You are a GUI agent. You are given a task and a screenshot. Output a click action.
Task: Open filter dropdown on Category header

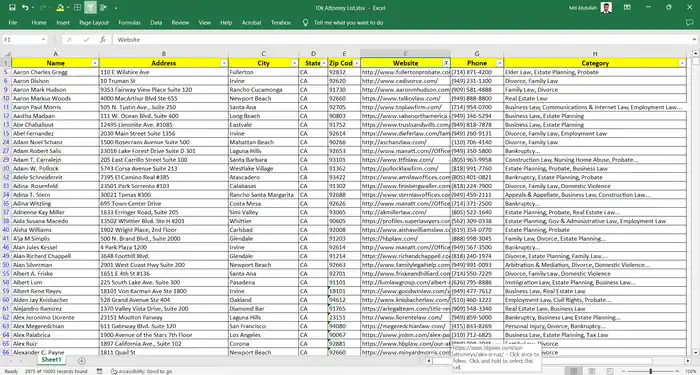pyautogui.click(x=682, y=63)
